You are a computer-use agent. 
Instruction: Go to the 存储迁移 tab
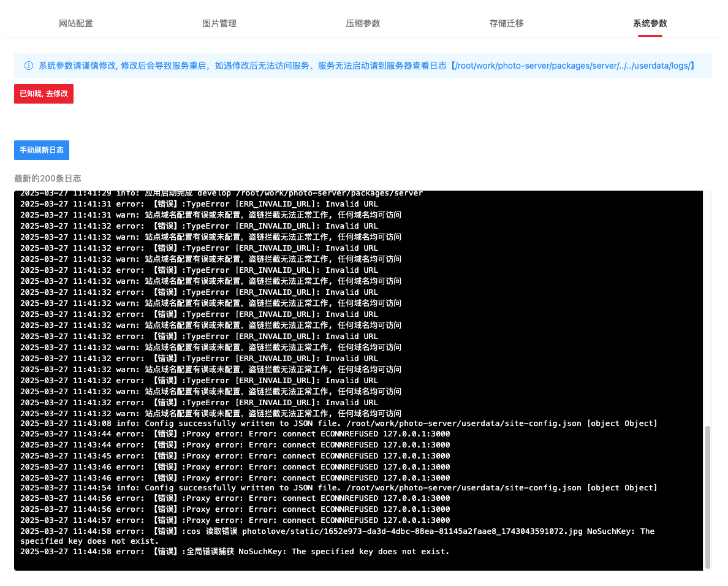pyautogui.click(x=506, y=23)
